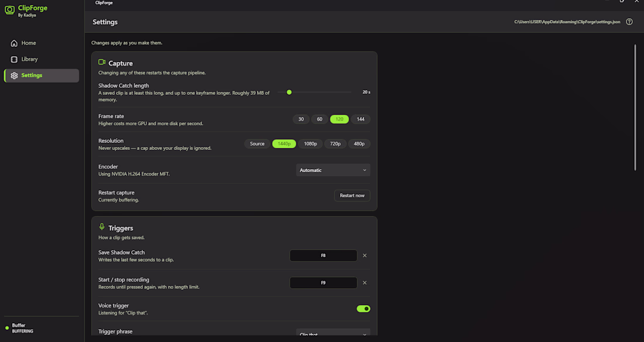Click the "Listening for "Clip that"." text

pos(123,313)
